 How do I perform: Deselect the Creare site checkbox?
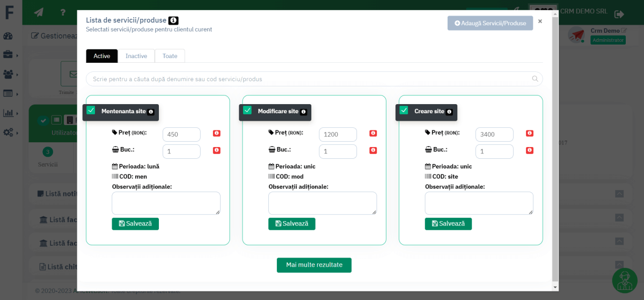pyautogui.click(x=404, y=111)
